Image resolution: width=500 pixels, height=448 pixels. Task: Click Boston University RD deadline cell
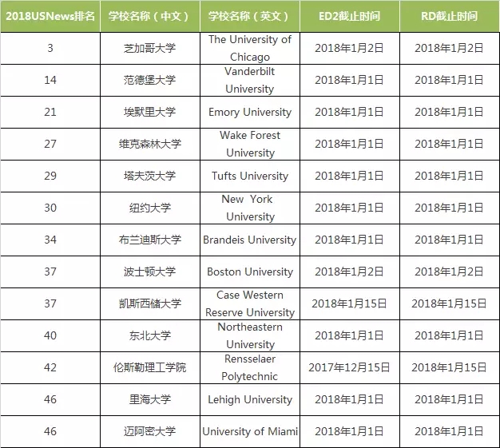coord(450,272)
